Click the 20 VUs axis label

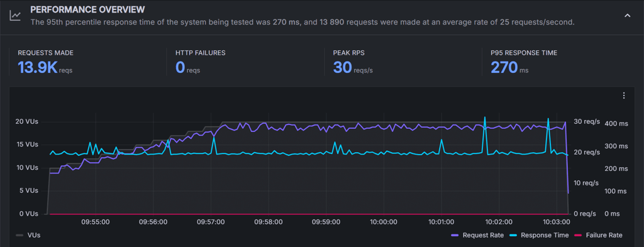27,121
